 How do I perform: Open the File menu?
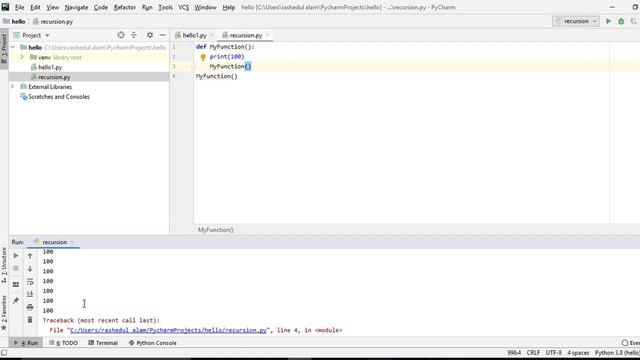[19, 7]
